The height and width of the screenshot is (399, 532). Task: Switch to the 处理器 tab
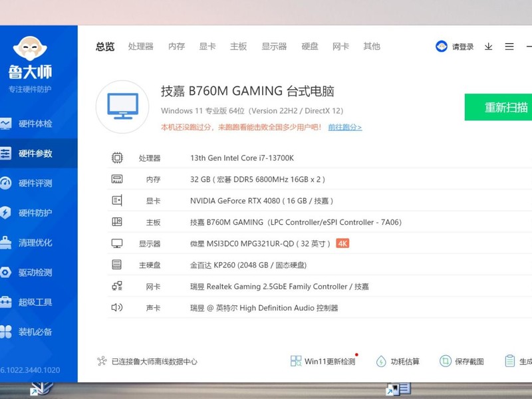141,47
